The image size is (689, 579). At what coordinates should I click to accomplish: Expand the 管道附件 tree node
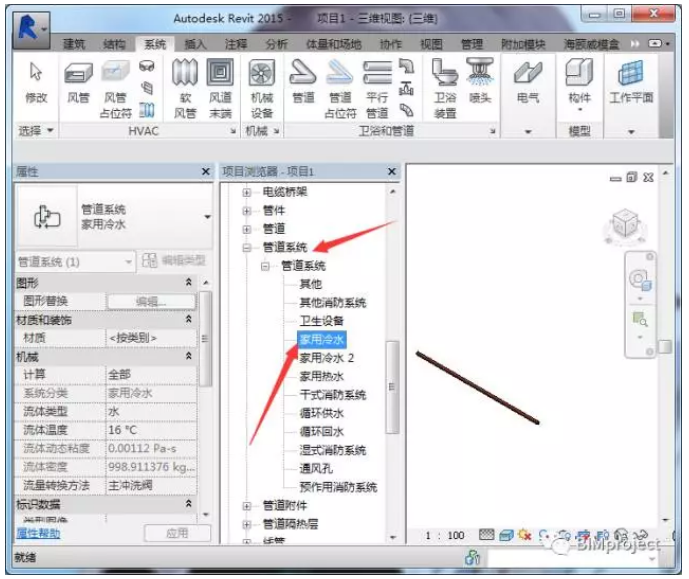click(247, 506)
